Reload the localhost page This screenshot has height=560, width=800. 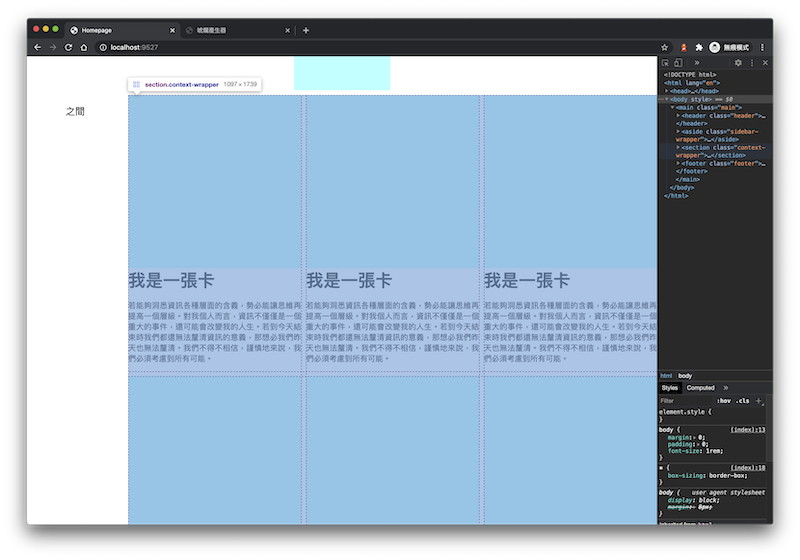coord(68,47)
